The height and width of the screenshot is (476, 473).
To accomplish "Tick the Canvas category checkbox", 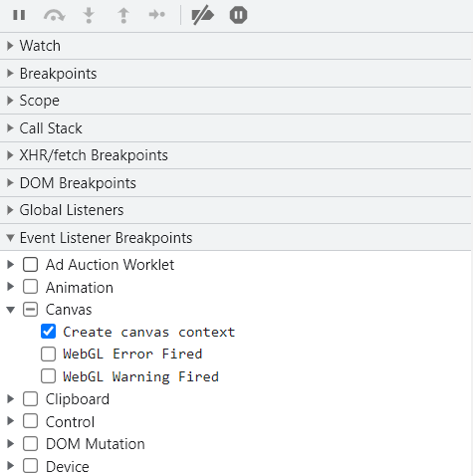I will click(30, 310).
